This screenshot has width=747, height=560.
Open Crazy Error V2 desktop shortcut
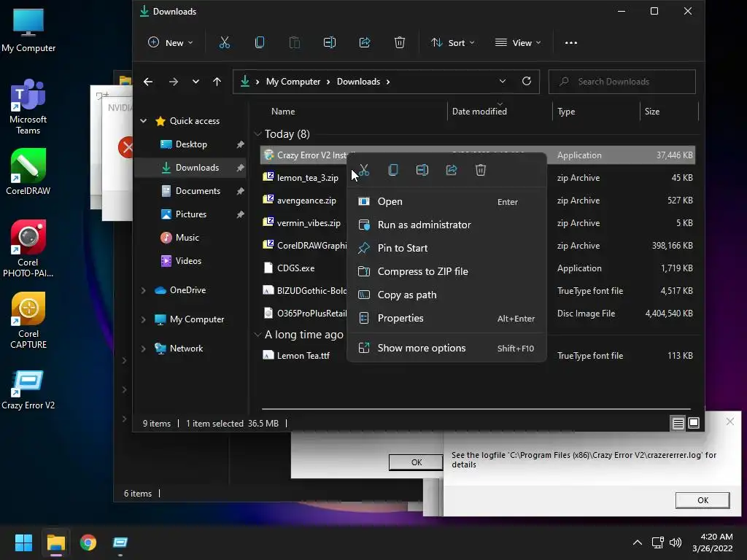tap(28, 390)
